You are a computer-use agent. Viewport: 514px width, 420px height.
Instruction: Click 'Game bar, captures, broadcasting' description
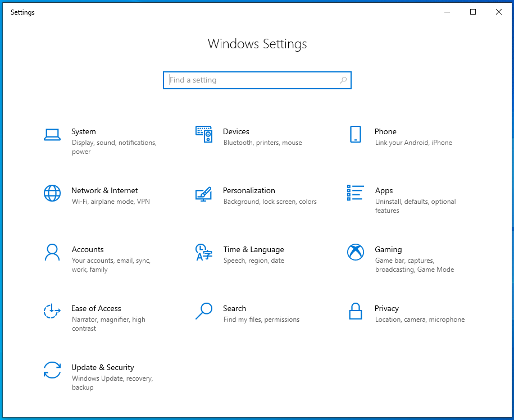coord(415,265)
